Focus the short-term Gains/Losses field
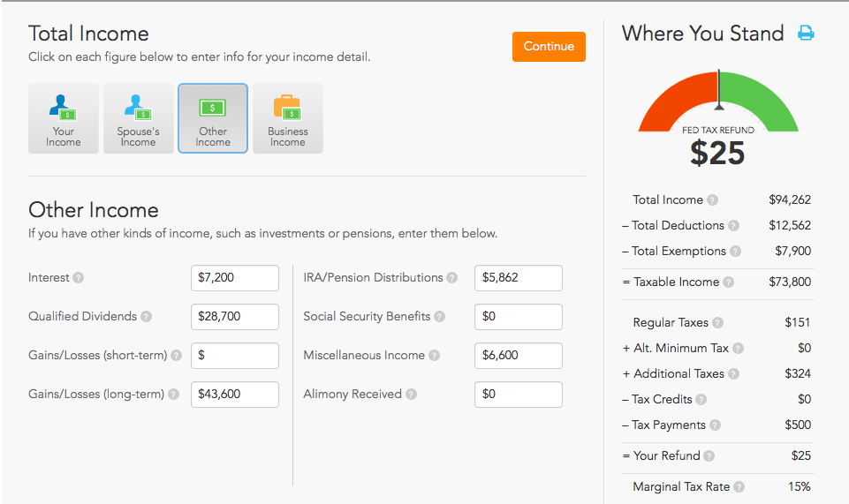 (235, 356)
